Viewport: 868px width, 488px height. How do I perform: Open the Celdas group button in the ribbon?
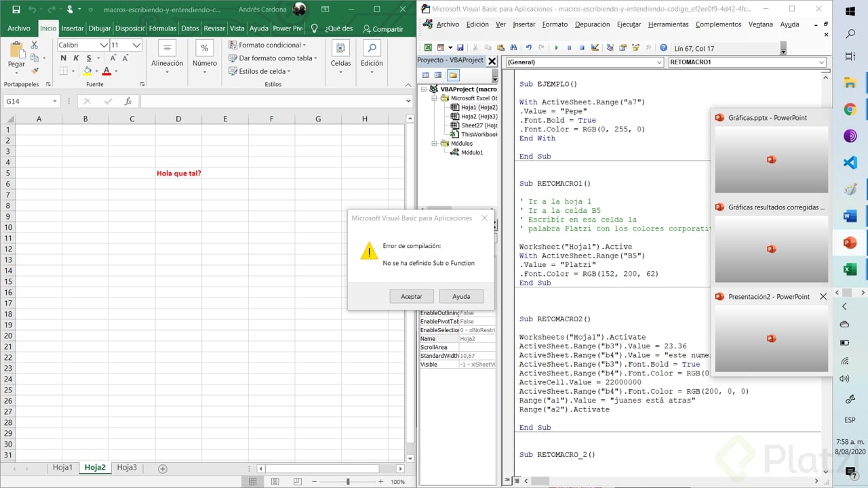pyautogui.click(x=340, y=56)
